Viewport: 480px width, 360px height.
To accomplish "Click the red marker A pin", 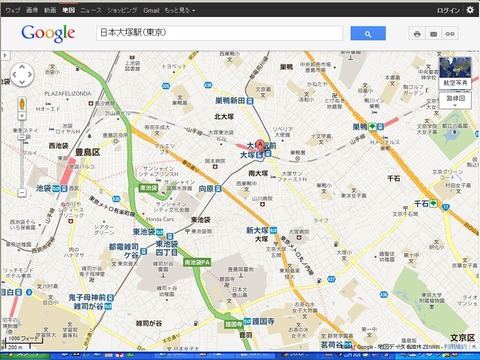I will point(261,146).
